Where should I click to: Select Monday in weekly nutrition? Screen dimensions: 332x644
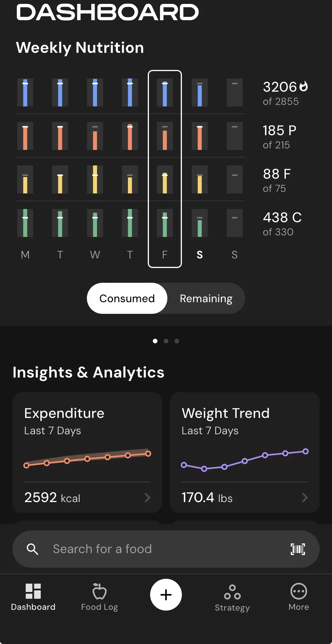(25, 255)
